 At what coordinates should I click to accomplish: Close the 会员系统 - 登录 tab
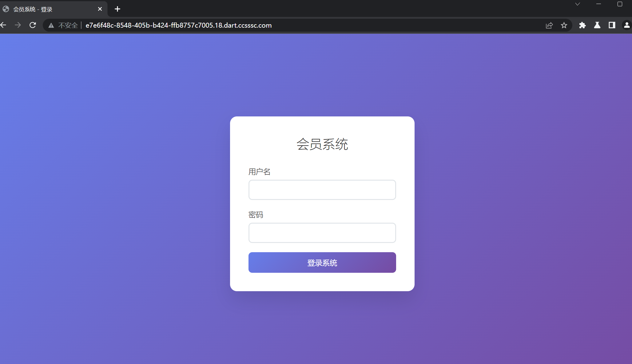point(100,9)
